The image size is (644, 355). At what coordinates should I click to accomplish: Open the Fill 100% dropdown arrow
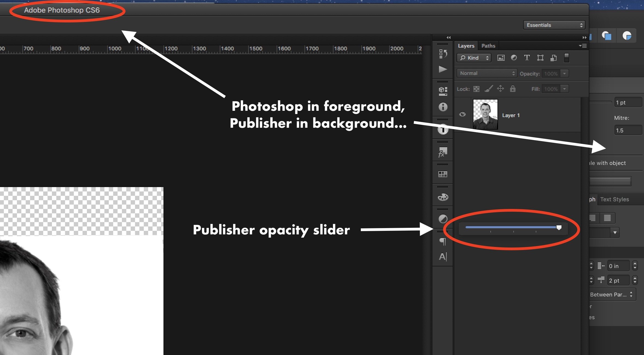coord(564,89)
